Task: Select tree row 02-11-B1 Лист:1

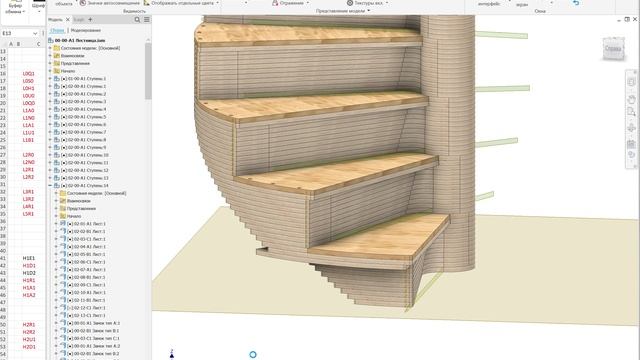Action: 86,300
